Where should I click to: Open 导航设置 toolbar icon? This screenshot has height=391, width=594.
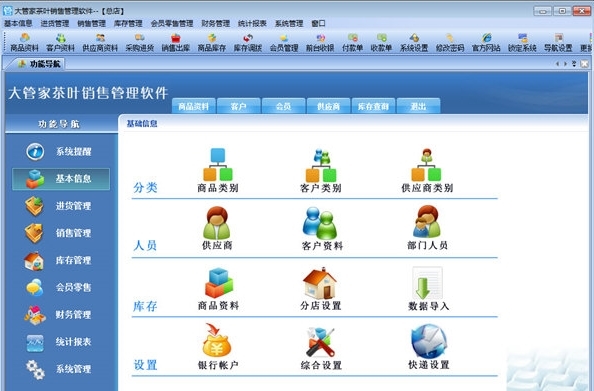[x=558, y=42]
